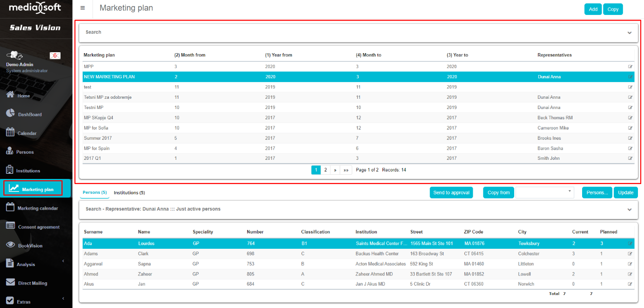Click the Calendar sidebar icon
The image size is (644, 308).
(x=10, y=133)
